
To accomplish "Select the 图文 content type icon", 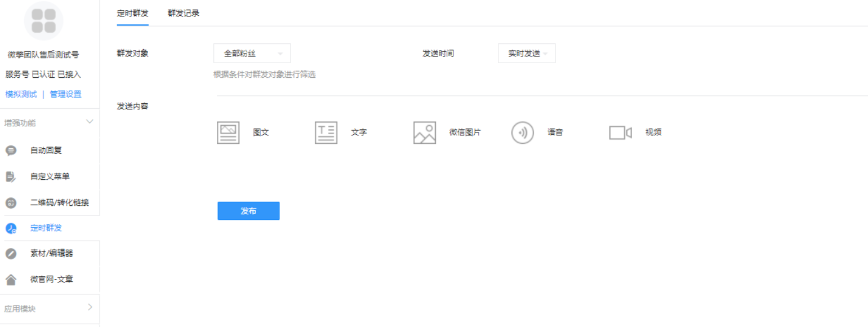I will pos(228,133).
